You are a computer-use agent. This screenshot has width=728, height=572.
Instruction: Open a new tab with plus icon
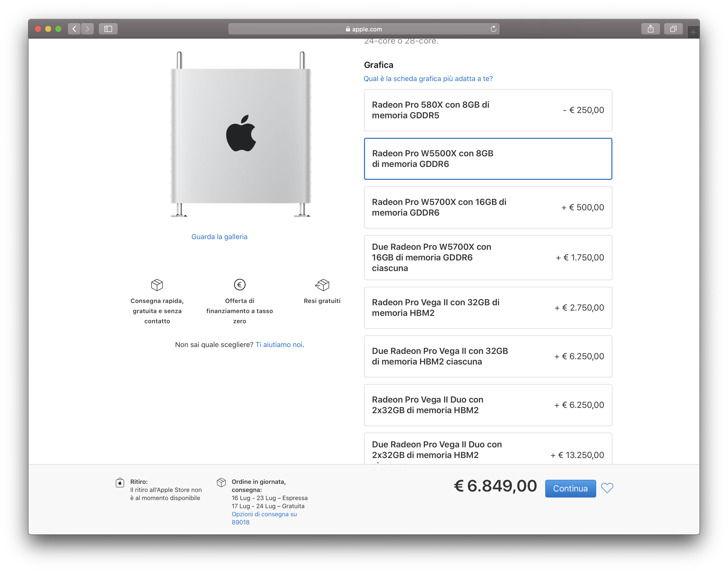[x=693, y=32]
